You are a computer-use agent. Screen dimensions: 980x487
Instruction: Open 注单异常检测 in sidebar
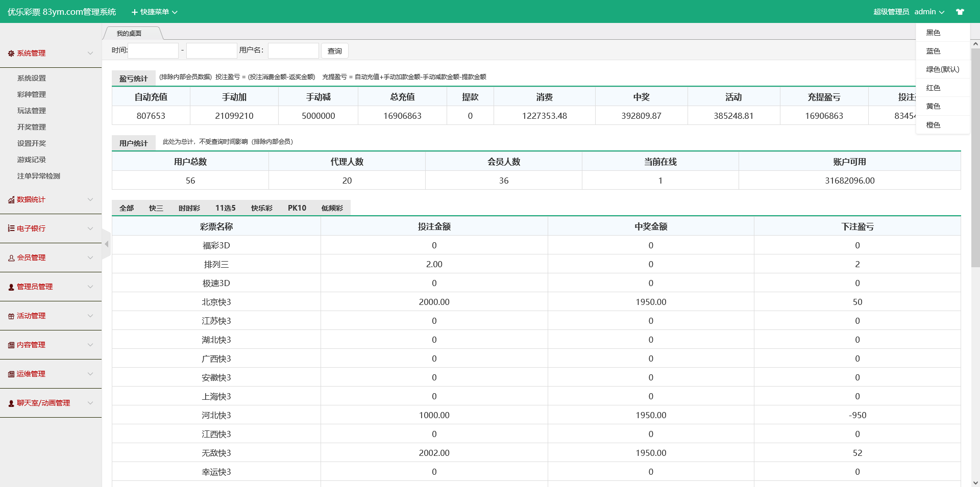click(39, 176)
